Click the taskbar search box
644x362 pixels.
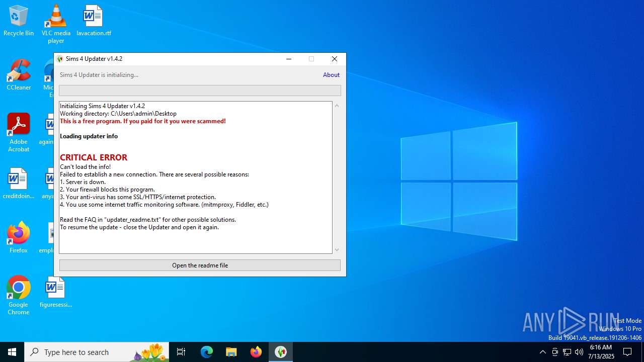pos(98,352)
